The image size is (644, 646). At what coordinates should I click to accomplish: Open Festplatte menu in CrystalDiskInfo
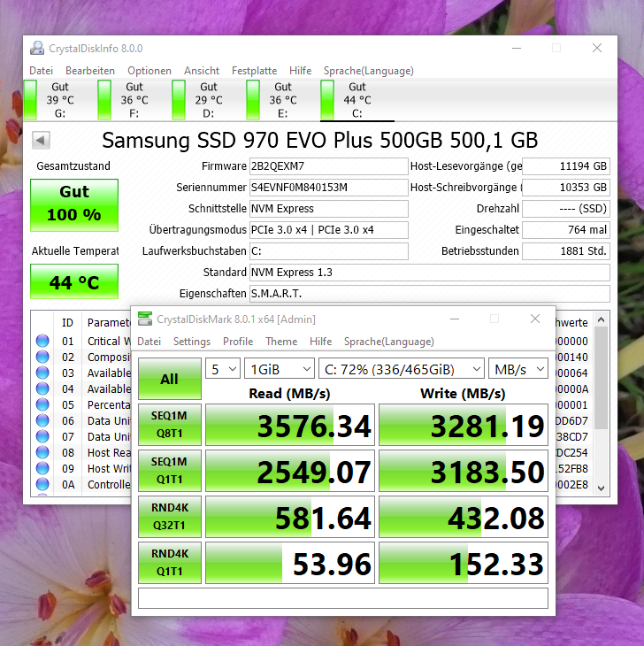click(254, 71)
